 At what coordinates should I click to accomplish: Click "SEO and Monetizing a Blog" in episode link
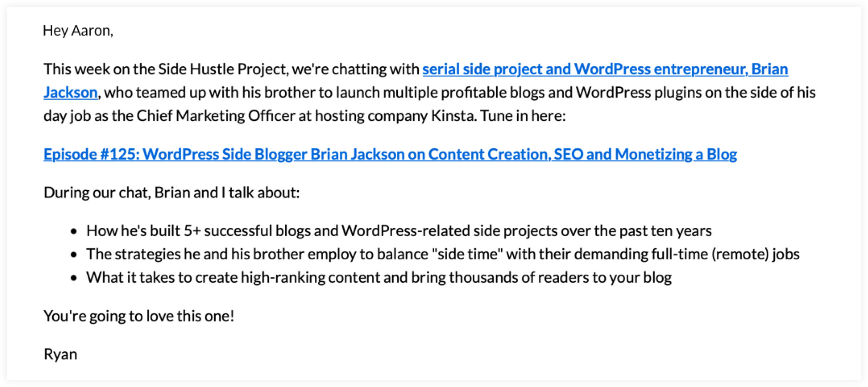tap(645, 154)
